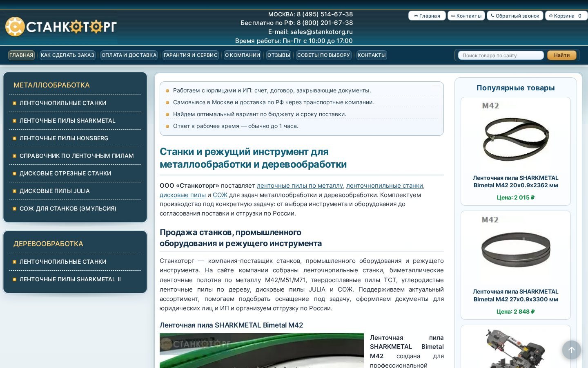Image resolution: width=588 pixels, height=368 pixels.
Task: Click the scroll-to-top arrow button
Action: 571,350
